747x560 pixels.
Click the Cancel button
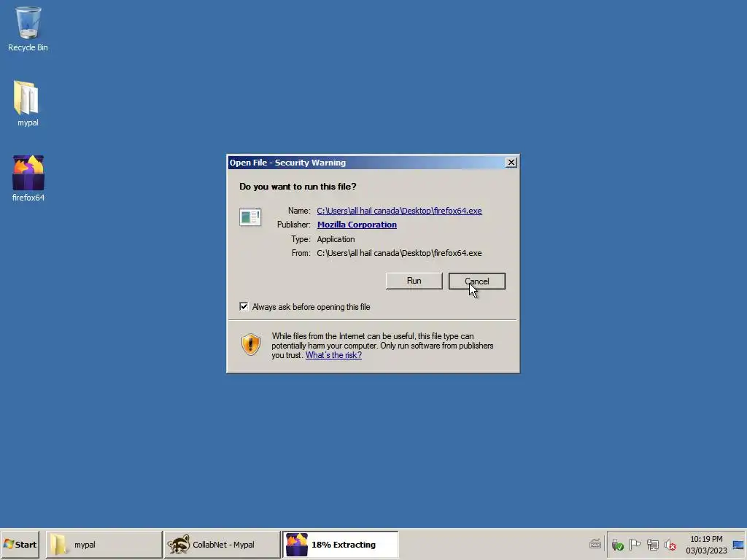(477, 281)
